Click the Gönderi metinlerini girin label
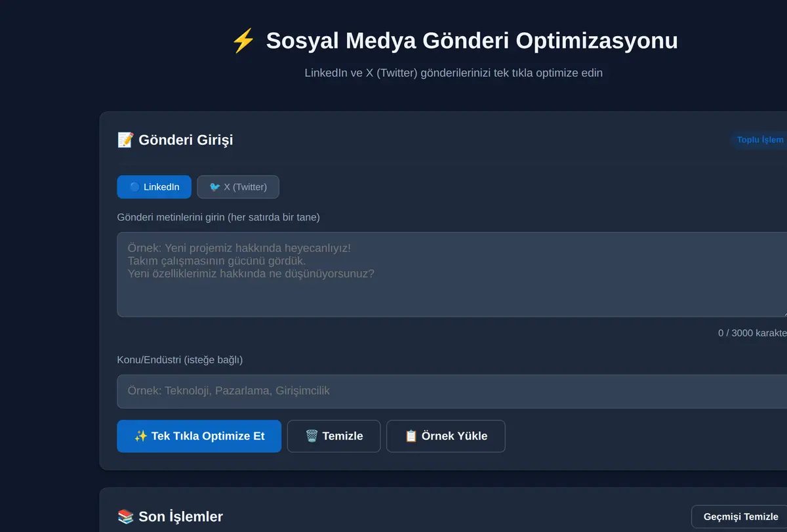Image resolution: width=787 pixels, height=532 pixels. coord(218,217)
